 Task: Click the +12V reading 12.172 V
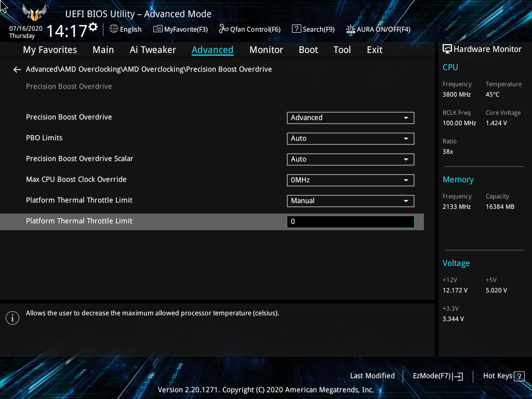point(455,290)
